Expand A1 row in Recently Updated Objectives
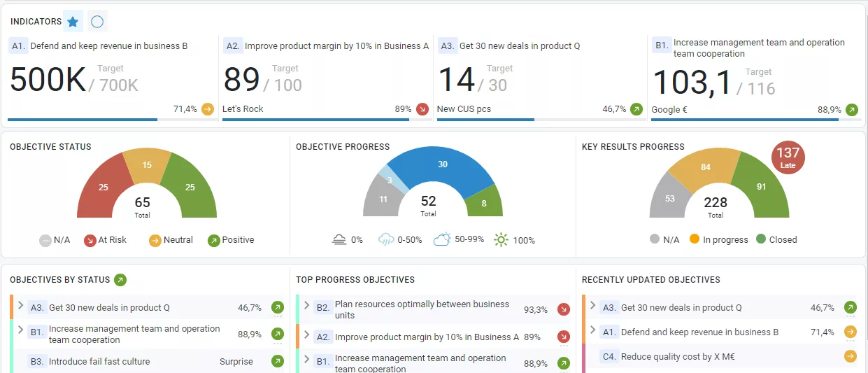The width and height of the screenshot is (868, 373). 593,330
